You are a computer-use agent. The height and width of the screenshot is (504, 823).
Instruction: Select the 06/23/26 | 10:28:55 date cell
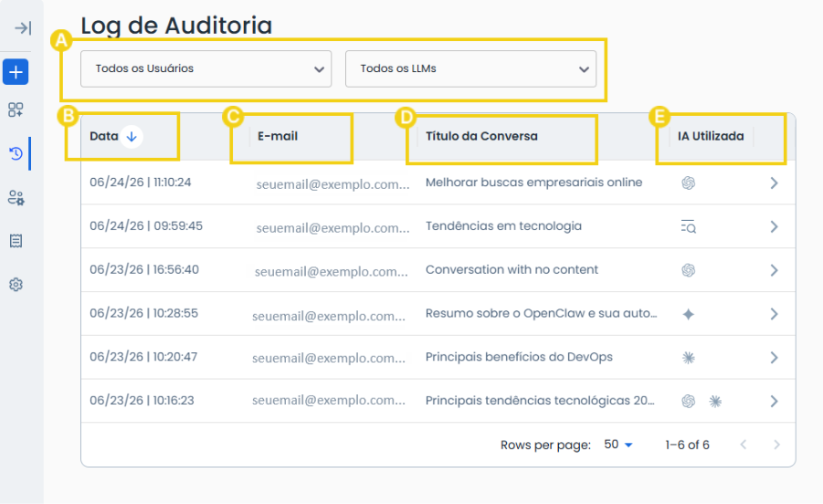click(143, 313)
